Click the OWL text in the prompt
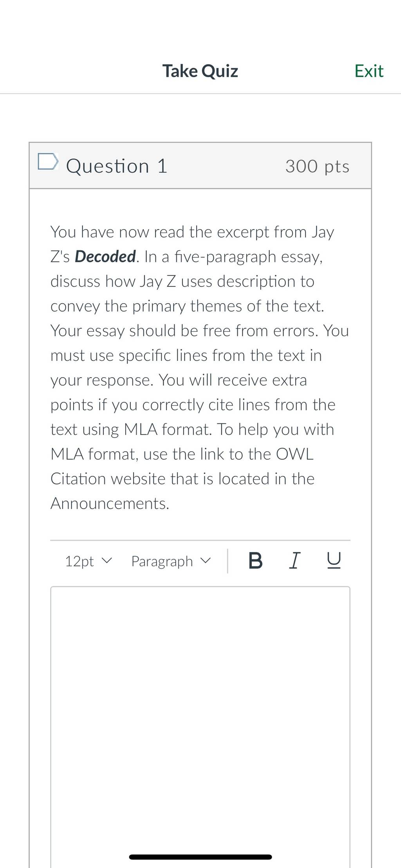 tap(294, 454)
